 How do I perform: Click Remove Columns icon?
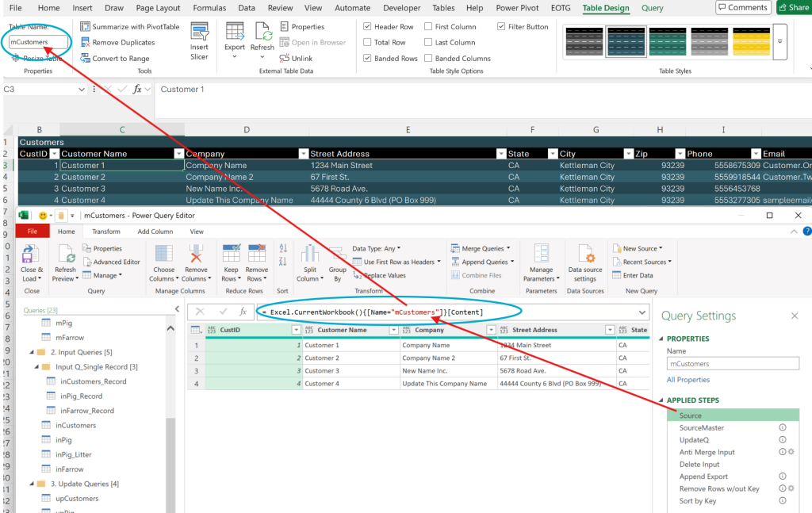196,255
